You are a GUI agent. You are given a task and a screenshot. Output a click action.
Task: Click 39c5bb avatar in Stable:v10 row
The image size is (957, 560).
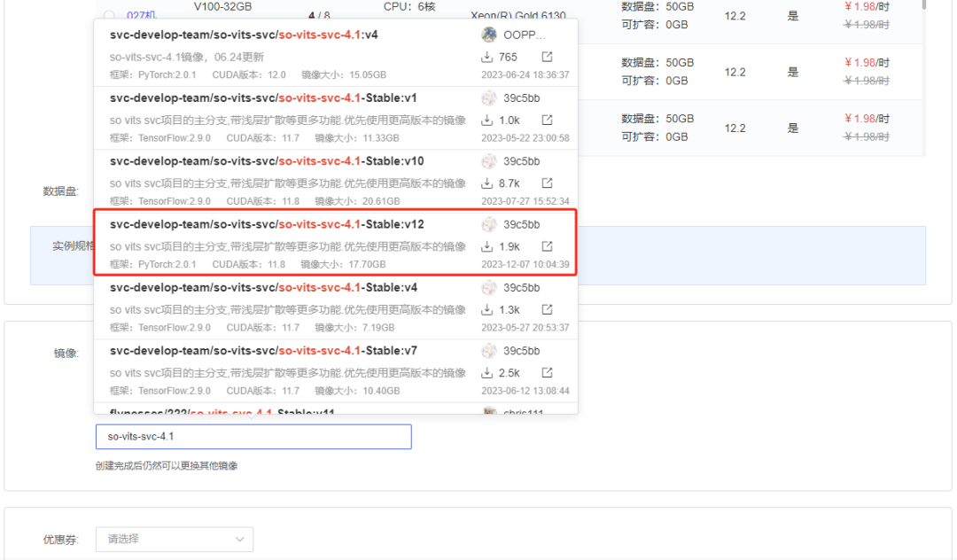[x=489, y=161]
